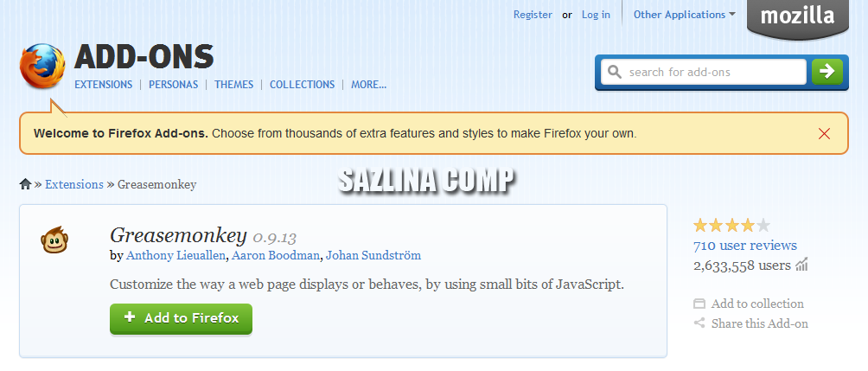868x371 pixels.
Task: Open the THEMES menu
Action: [233, 85]
